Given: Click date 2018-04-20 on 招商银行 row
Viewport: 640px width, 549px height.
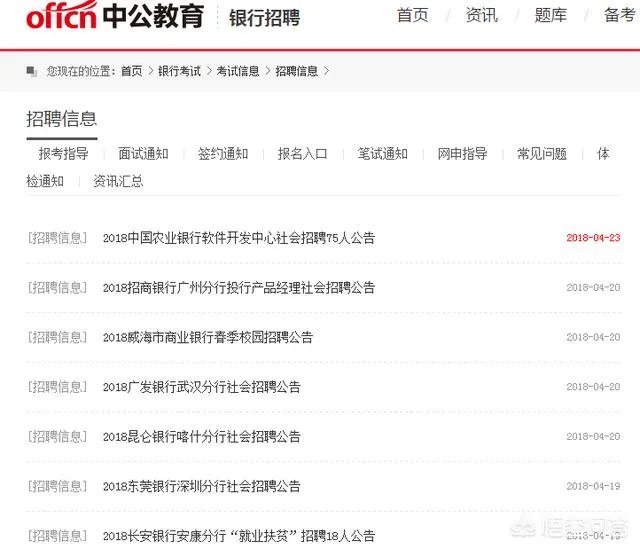Looking at the screenshot, I should (593, 288).
